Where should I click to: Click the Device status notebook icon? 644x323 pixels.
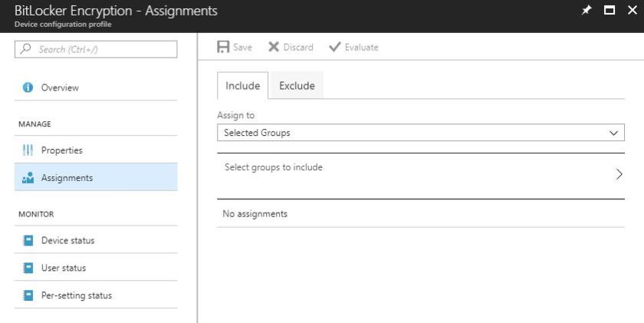click(x=28, y=240)
